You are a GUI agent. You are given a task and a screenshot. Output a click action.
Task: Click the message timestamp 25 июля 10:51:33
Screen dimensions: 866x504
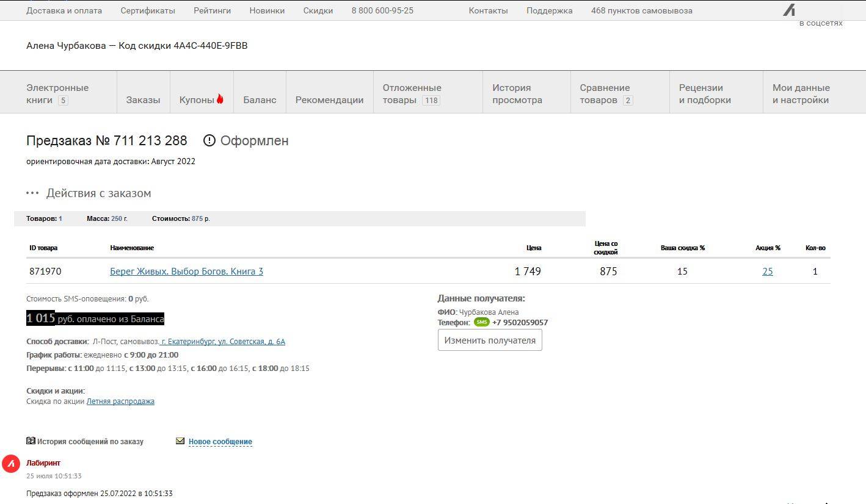click(54, 476)
